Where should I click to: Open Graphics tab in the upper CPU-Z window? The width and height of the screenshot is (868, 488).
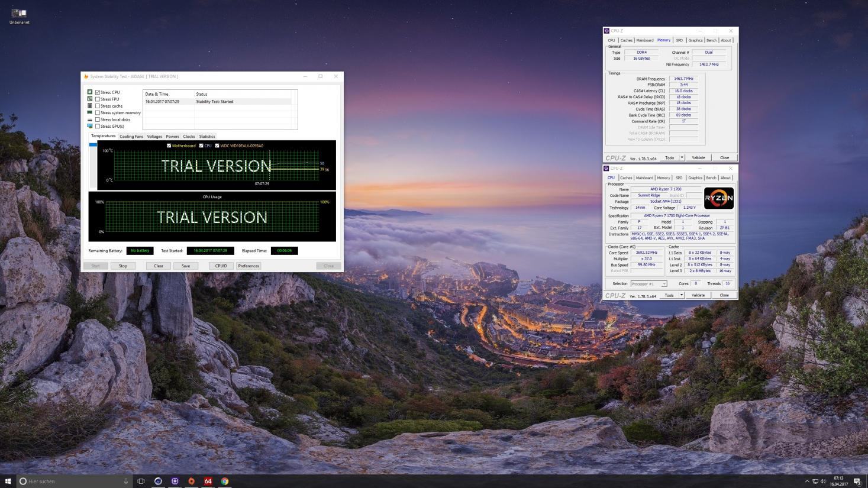(695, 40)
